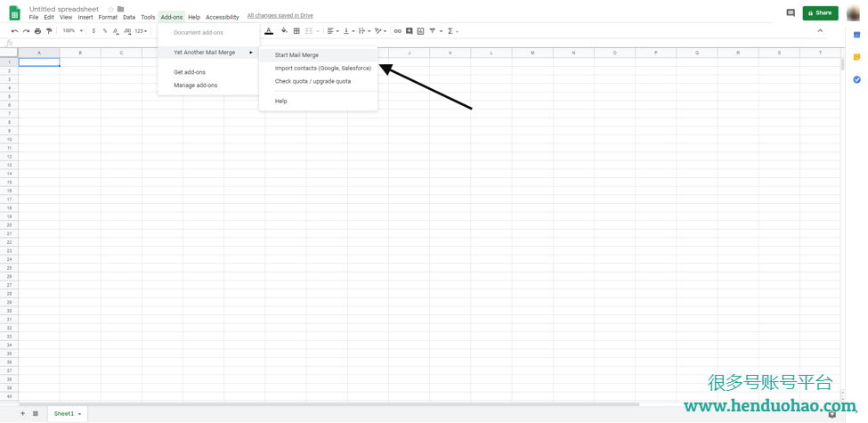Image resolution: width=868 pixels, height=423 pixels.
Task: Open the Tools menu
Action: click(x=148, y=17)
